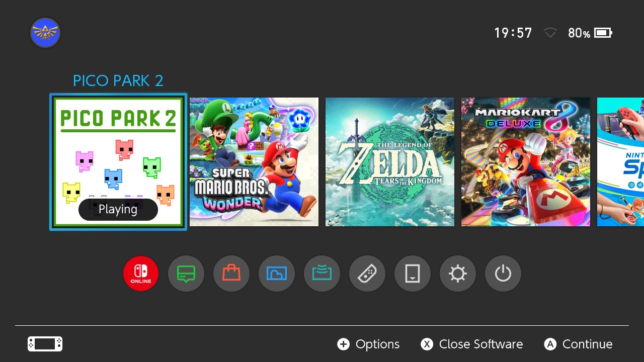644x362 pixels.
Task: Click the Close Software button
Action: click(x=472, y=344)
